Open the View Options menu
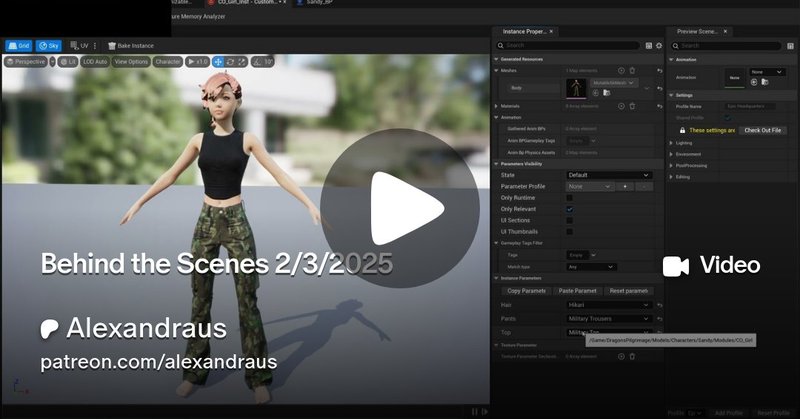 pyautogui.click(x=131, y=62)
